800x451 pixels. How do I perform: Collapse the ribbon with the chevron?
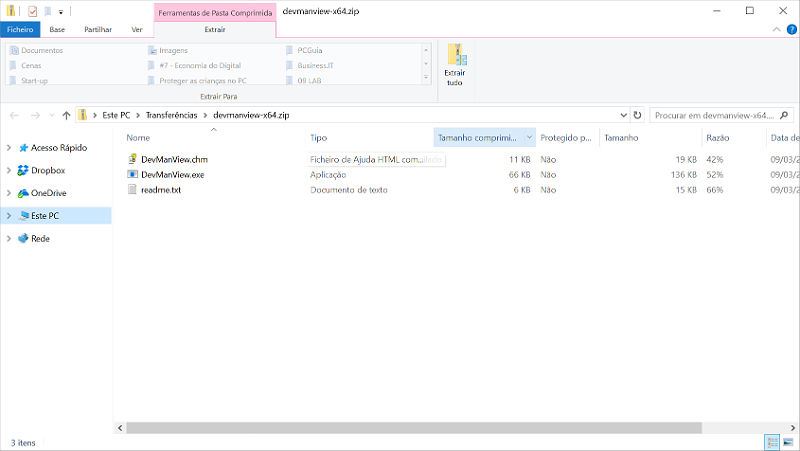777,30
